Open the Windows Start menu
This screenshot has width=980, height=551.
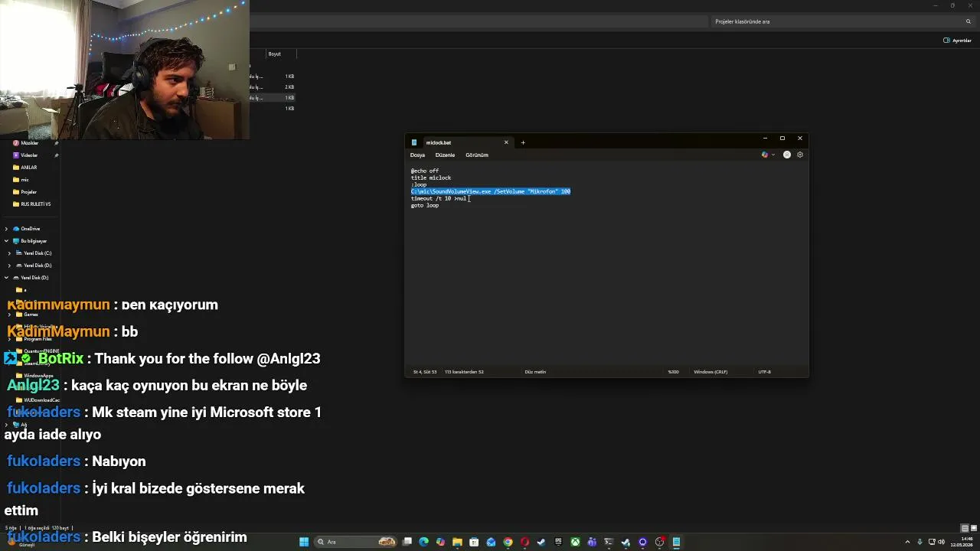(x=304, y=542)
